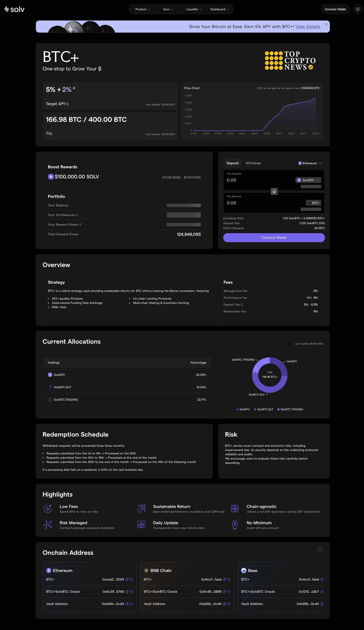Click the Total Reward Power value 124,849,093
Image resolution: width=364 pixels, height=630 pixels.
click(x=189, y=234)
